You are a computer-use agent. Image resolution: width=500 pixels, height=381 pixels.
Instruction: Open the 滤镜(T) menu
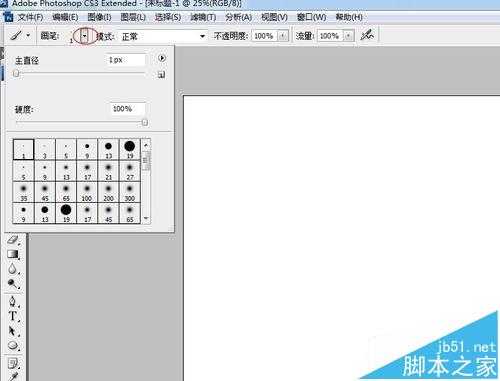point(203,17)
